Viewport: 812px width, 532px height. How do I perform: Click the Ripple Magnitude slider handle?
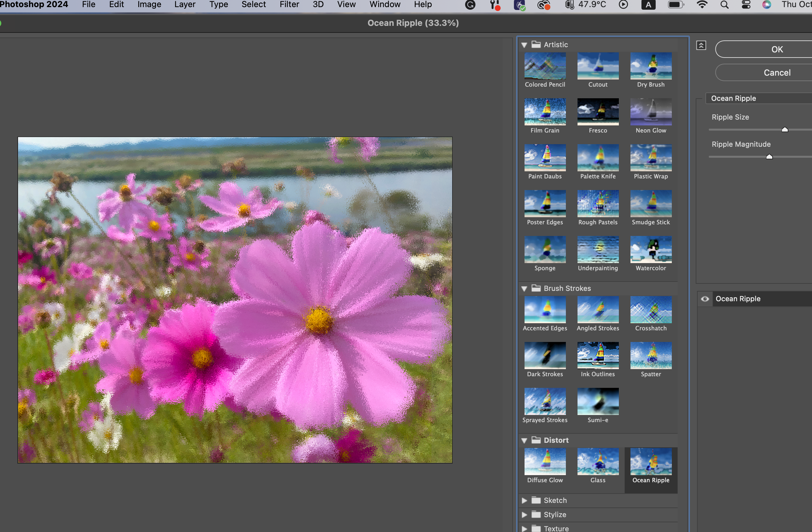tap(769, 157)
